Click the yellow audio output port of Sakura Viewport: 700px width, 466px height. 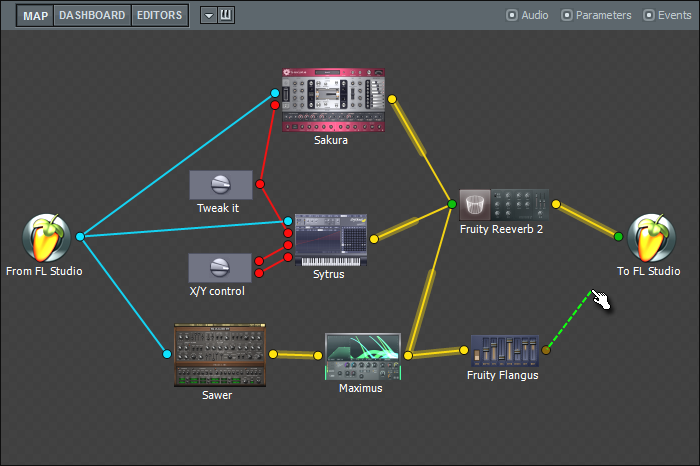pos(392,99)
